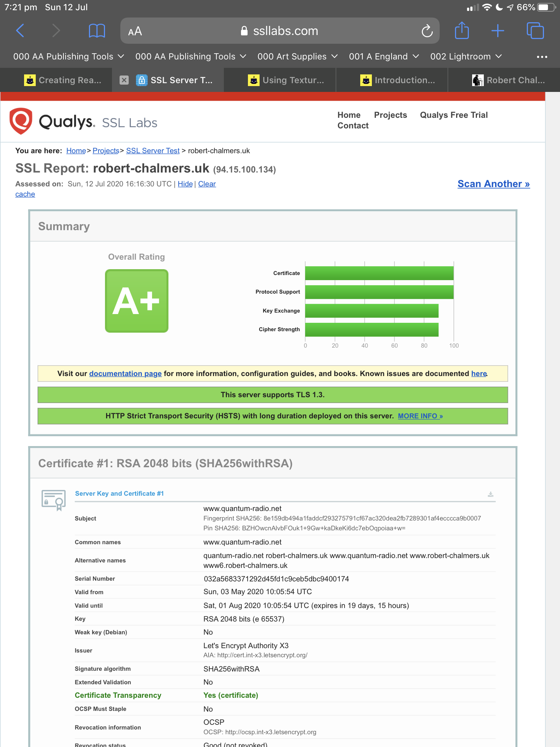Click the Hide link

pos(185,184)
